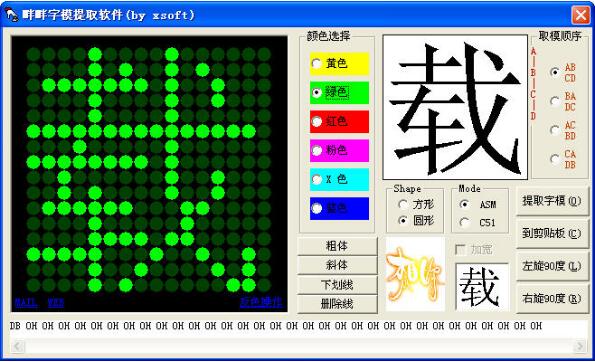Click the golden calligraphy logo image
595x362 pixels.
(x=415, y=274)
